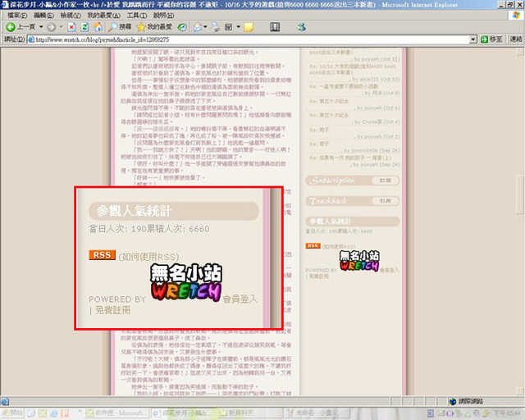Switch to 新資料夾 folder taskbar button
This screenshot has height=420, width=525.
tap(249, 413)
